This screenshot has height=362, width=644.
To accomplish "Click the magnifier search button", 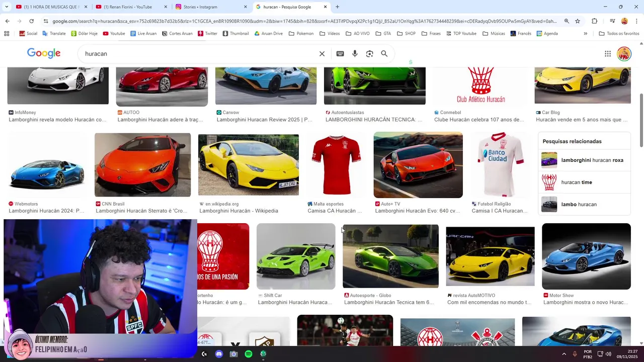I will click(x=384, y=54).
